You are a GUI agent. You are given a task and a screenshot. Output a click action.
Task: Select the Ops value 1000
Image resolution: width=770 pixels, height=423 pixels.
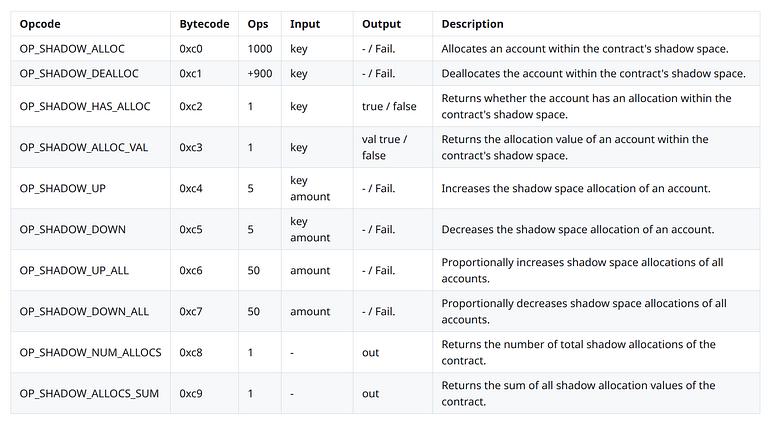click(260, 49)
